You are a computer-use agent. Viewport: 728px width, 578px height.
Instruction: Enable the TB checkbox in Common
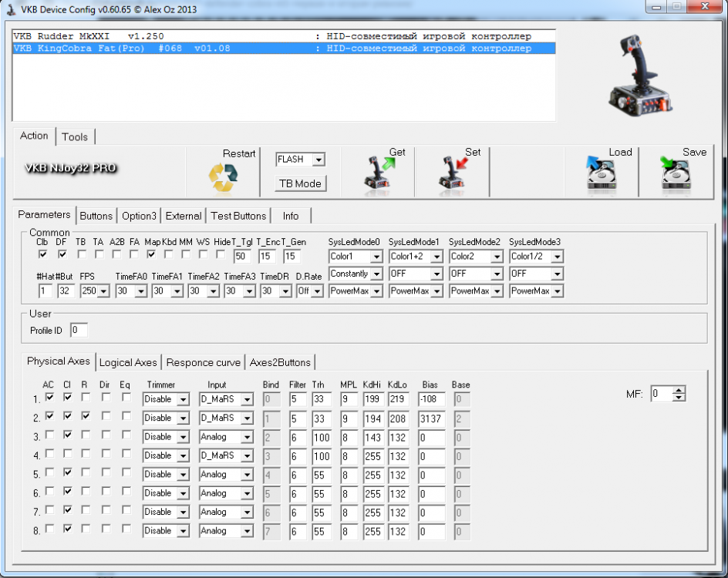(80, 254)
